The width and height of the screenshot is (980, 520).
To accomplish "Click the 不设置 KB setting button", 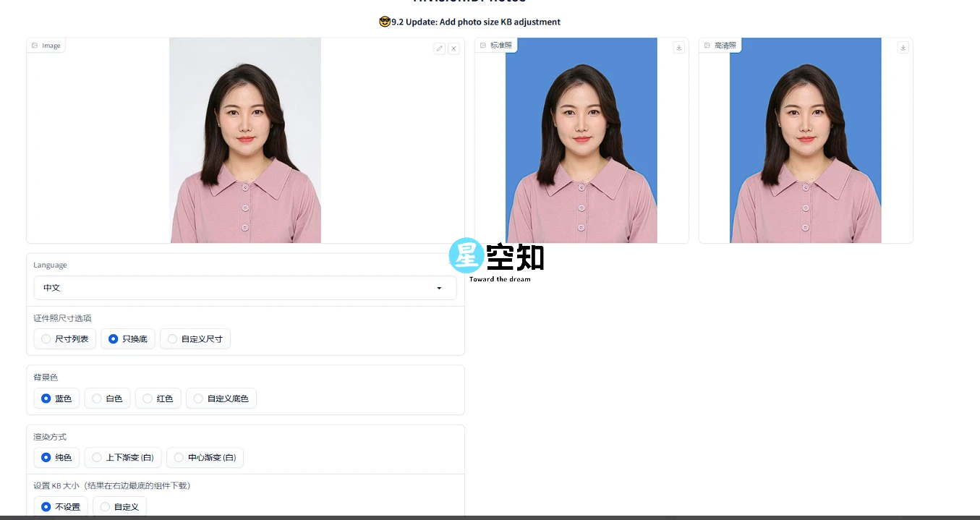I will [61, 506].
